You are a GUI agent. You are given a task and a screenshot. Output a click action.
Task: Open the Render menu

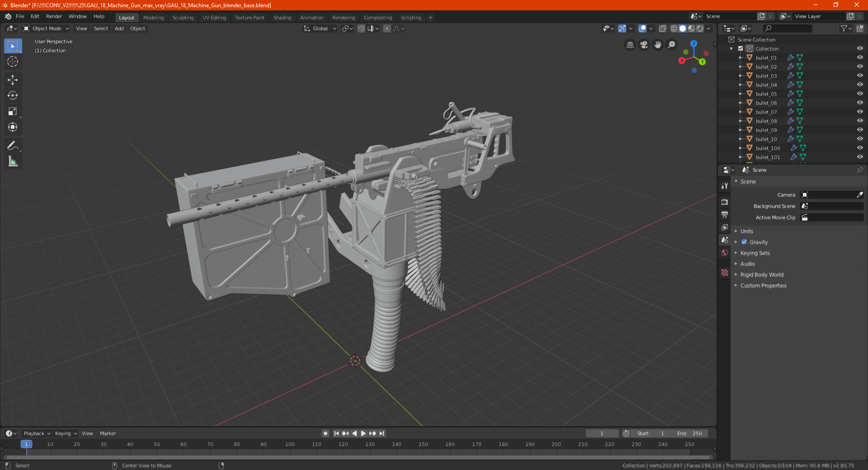54,16
